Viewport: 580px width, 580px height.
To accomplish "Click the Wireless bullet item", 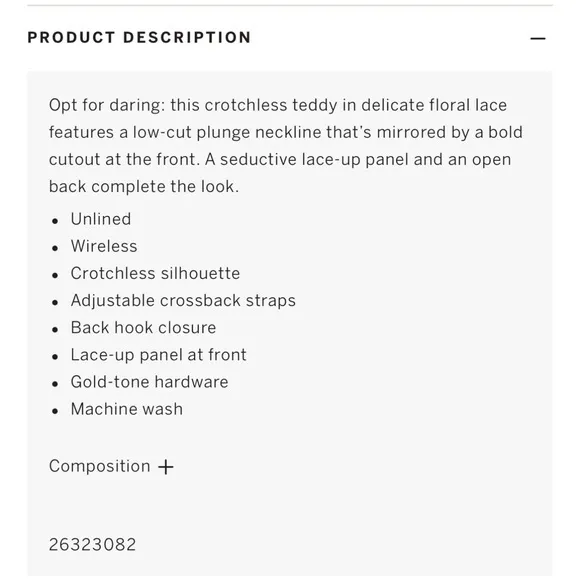I will click(104, 246).
